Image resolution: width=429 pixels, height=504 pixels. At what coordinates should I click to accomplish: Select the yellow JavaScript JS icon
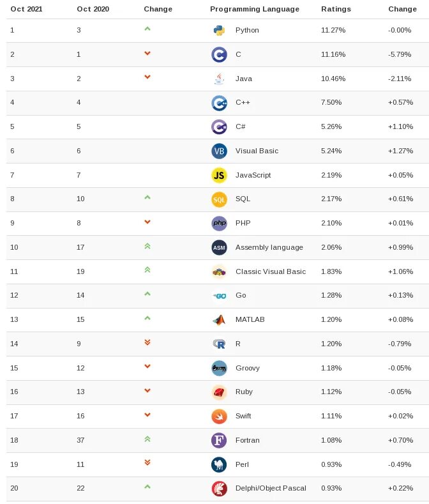[219, 175]
